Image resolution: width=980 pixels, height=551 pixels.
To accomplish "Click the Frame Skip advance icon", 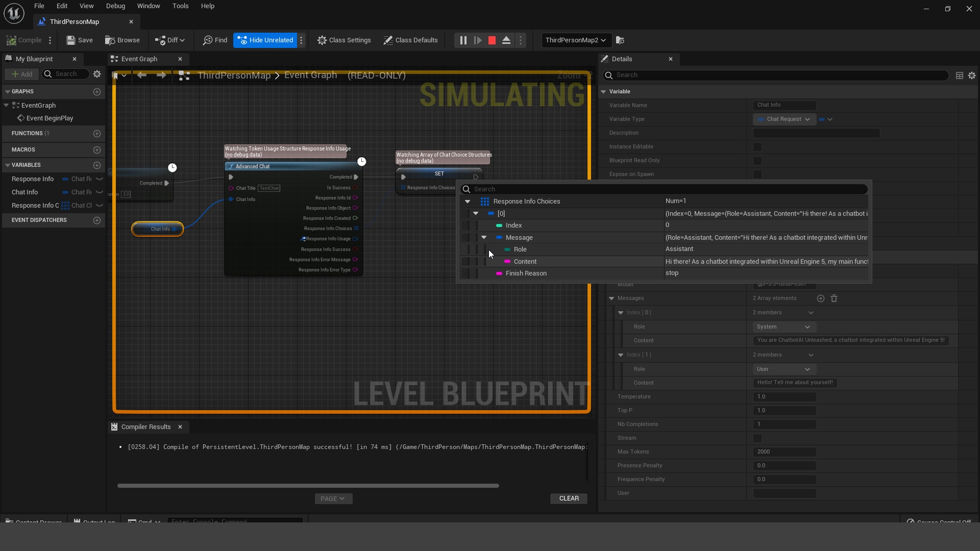I will [x=478, y=40].
